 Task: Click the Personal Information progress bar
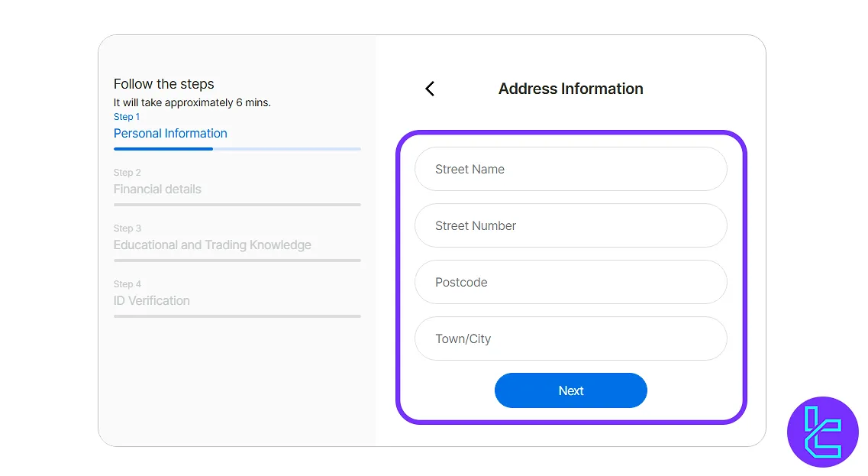[237, 149]
